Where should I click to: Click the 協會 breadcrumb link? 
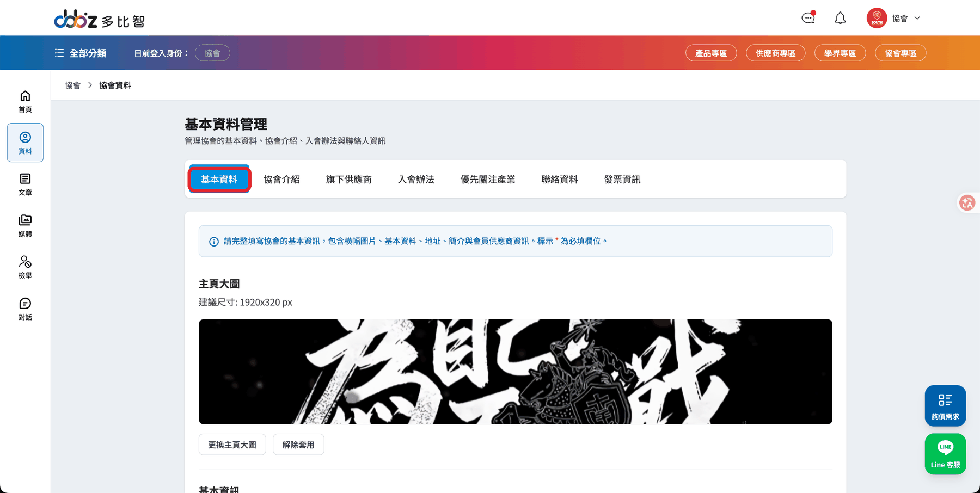click(x=72, y=85)
